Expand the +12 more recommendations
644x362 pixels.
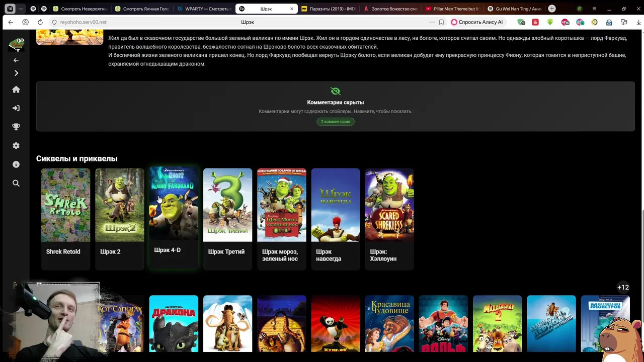click(623, 288)
